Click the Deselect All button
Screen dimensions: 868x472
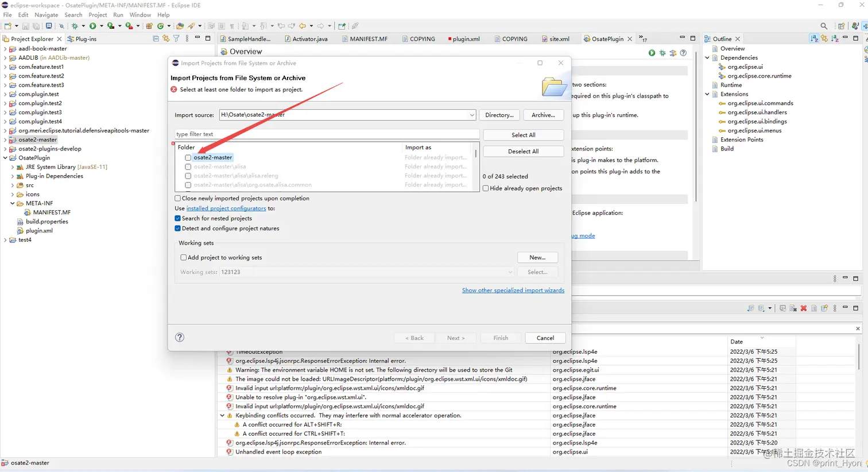tap(524, 152)
